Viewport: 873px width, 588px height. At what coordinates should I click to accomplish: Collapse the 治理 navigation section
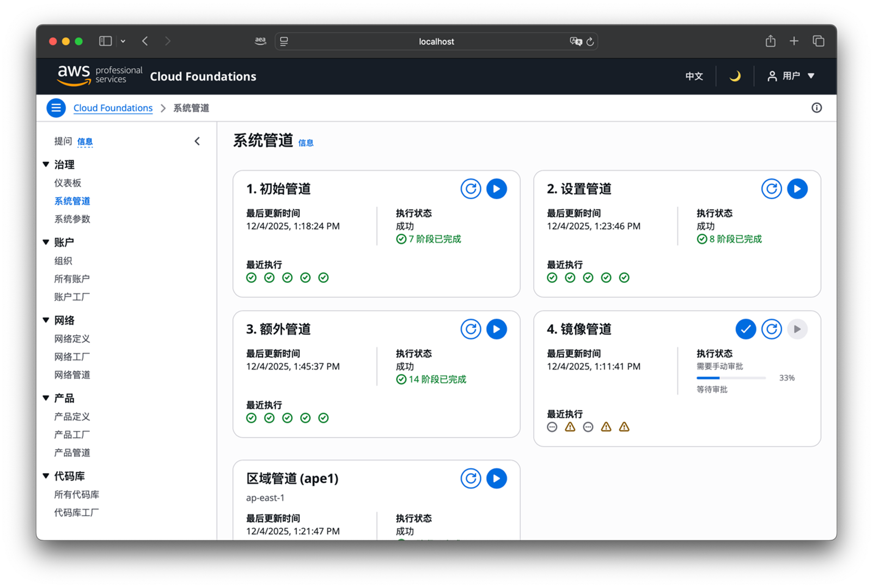pos(46,164)
